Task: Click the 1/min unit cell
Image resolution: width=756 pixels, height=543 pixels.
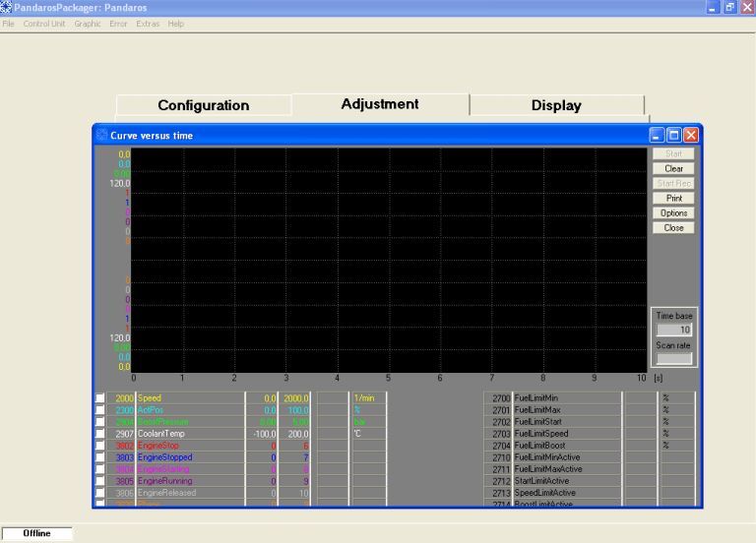Action: click(x=369, y=398)
